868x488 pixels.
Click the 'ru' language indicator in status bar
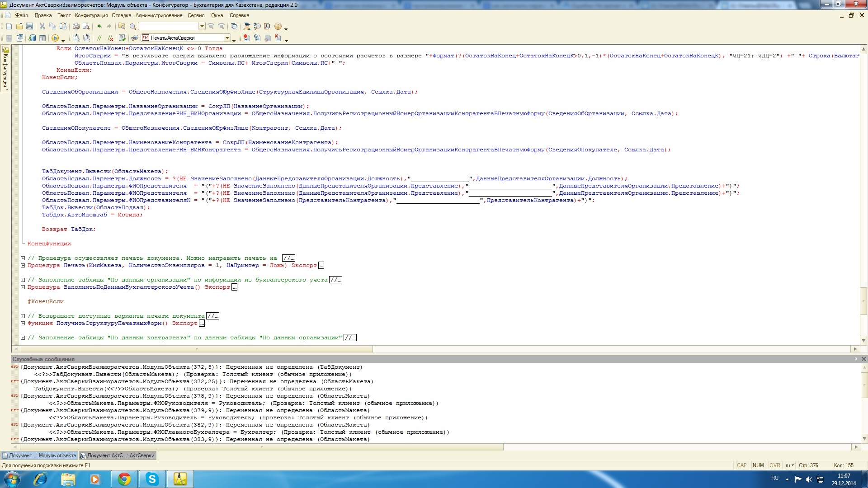point(789,465)
